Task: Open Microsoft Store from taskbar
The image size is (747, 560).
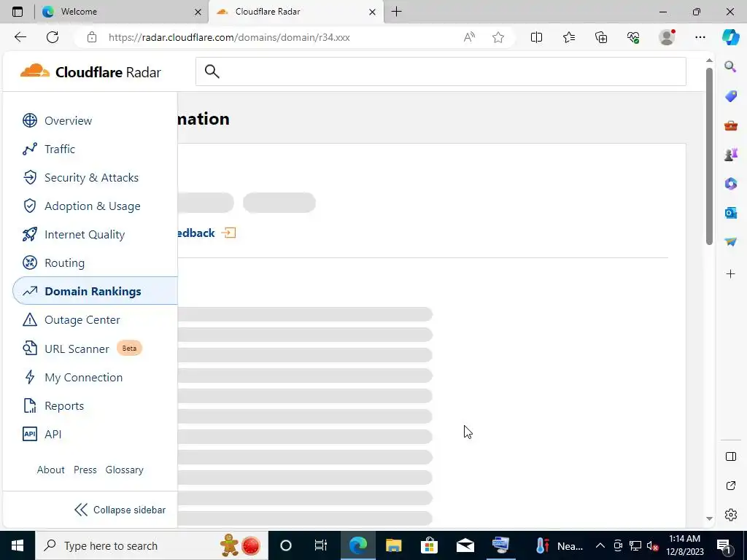Action: [429, 545]
